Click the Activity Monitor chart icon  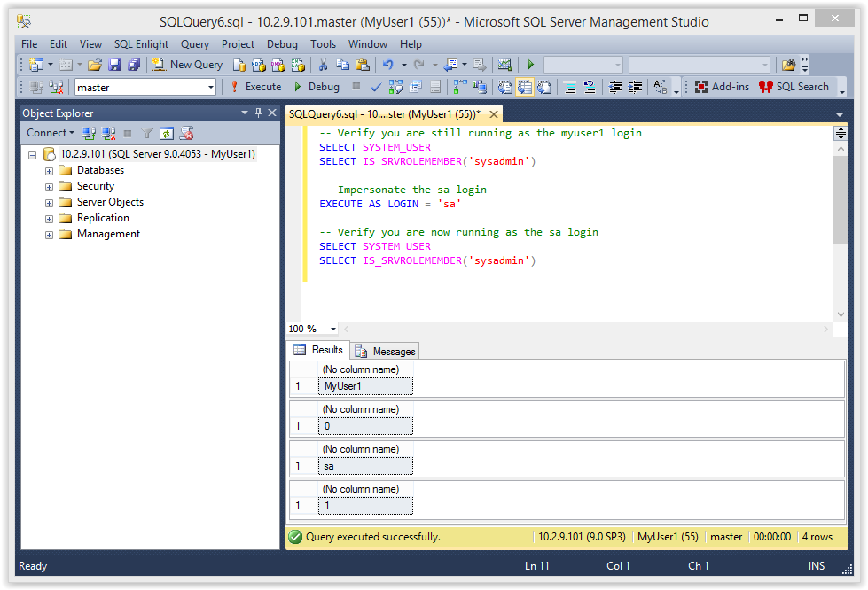[x=504, y=65]
